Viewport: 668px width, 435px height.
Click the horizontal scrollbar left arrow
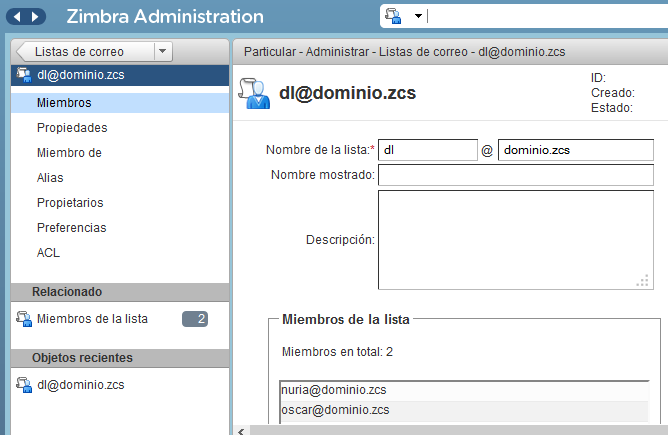click(242, 431)
